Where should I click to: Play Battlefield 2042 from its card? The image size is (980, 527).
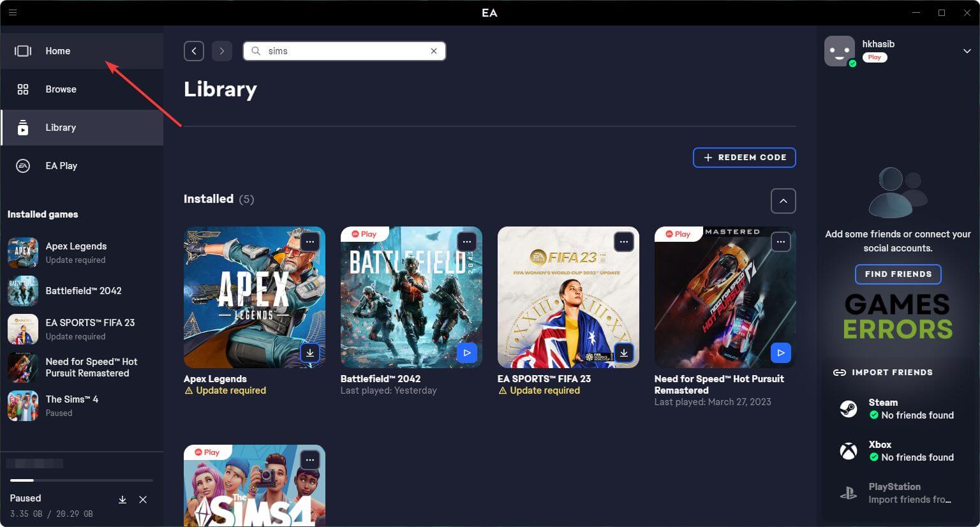(467, 353)
